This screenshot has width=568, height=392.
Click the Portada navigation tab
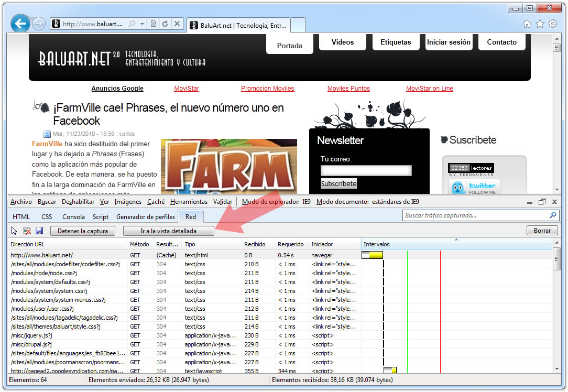289,45
